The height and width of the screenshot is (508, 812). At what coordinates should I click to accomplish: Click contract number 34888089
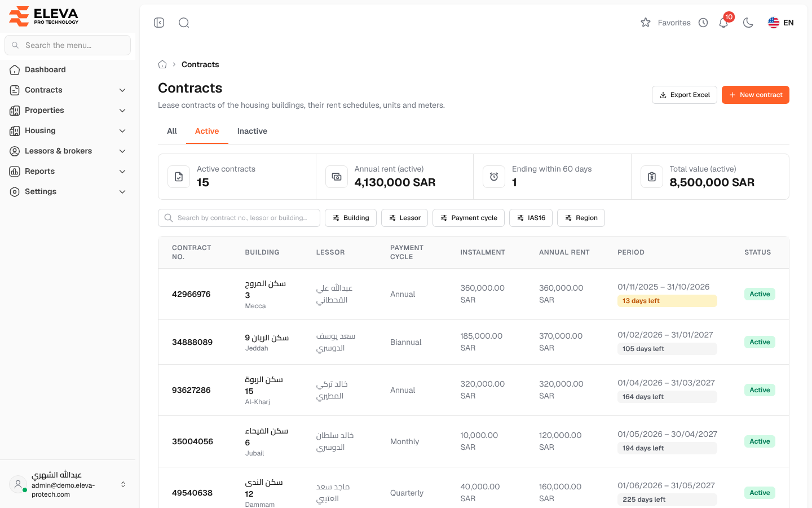pos(192,342)
